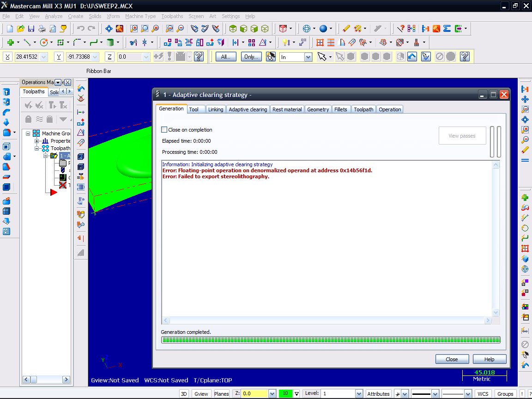532x399 pixels.
Task: Click the Planes button in status bar
Action: 222,394
